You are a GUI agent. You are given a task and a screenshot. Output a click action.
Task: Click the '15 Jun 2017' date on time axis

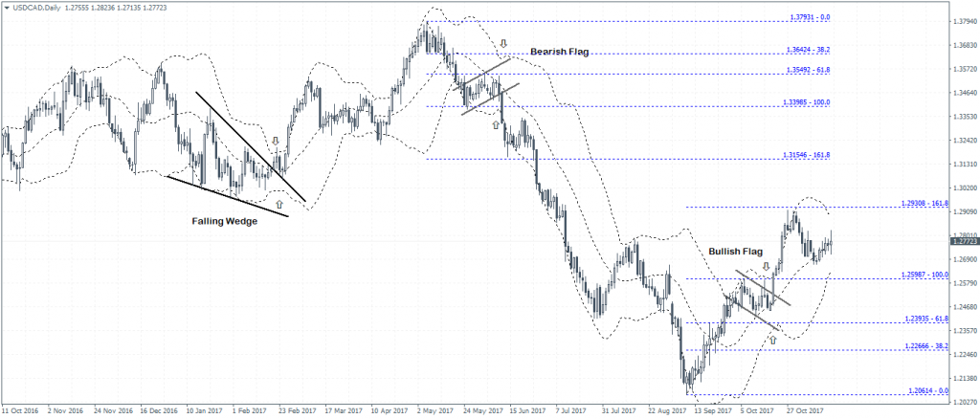[527, 411]
